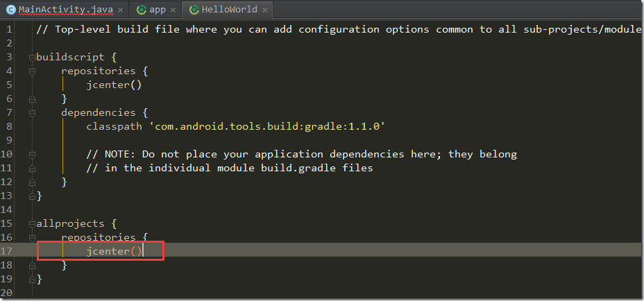Screen dimensions: 644x301
Task: Click the gradle icon on HelloWorld tab
Action: [194, 10]
